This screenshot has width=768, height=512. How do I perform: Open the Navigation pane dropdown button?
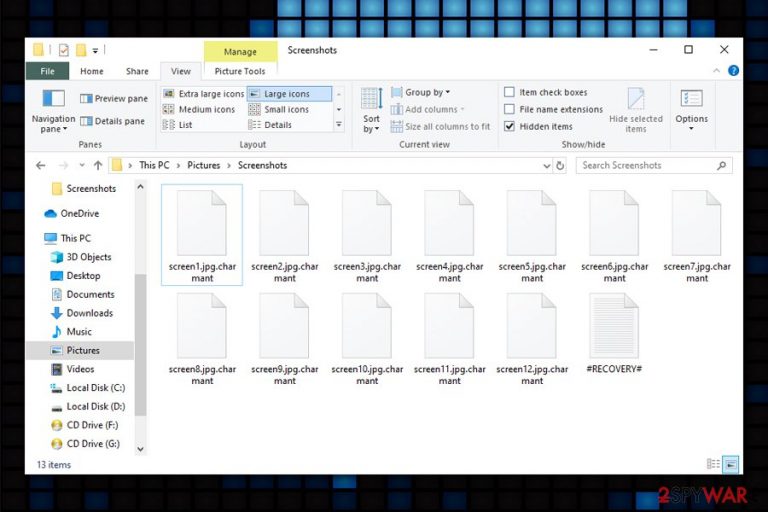coord(53,112)
